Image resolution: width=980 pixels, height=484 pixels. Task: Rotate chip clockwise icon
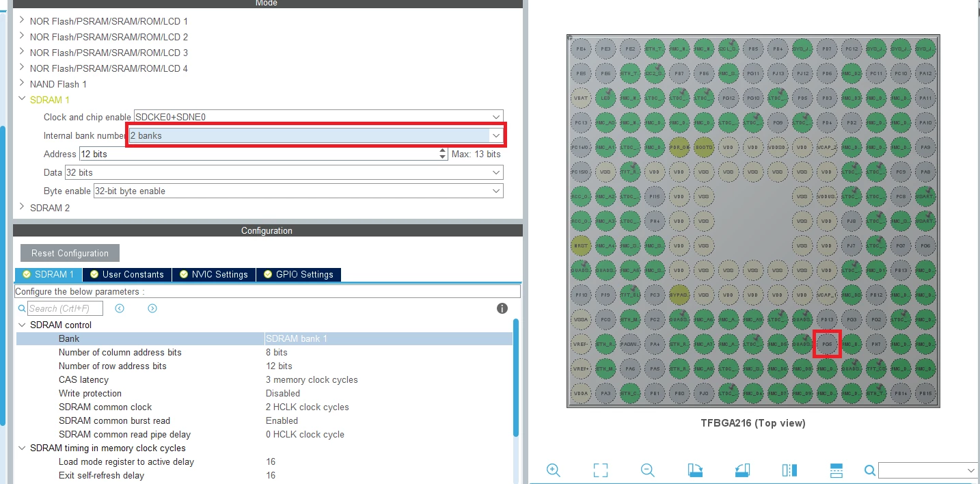click(695, 470)
